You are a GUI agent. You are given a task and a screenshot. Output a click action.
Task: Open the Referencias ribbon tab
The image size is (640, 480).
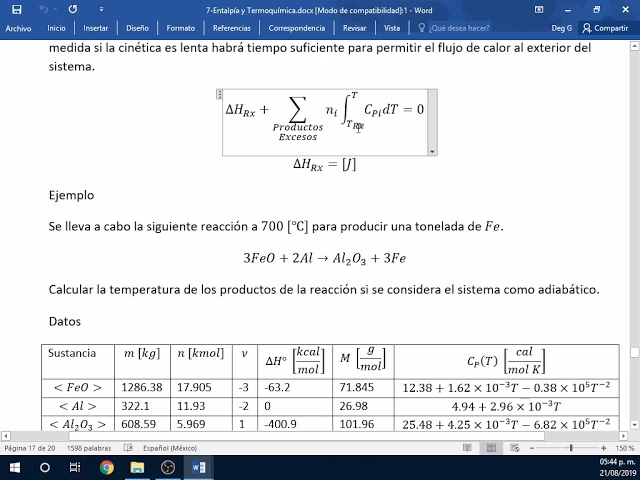[232, 30]
